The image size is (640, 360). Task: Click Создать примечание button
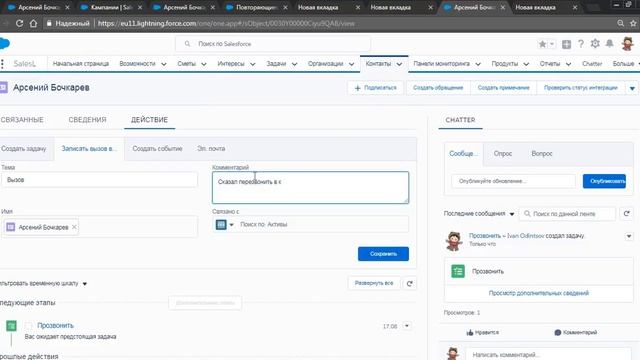coord(503,88)
